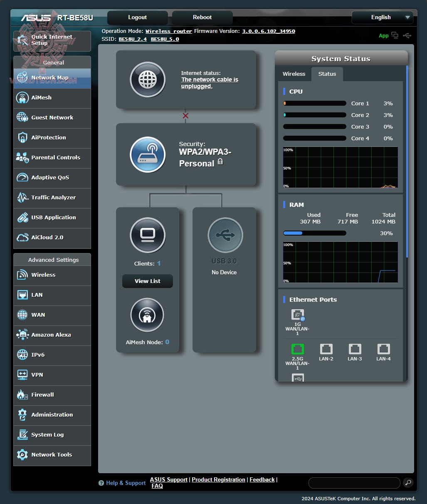Open the English language dropdown
The width and height of the screenshot is (427, 504).
[x=383, y=17]
